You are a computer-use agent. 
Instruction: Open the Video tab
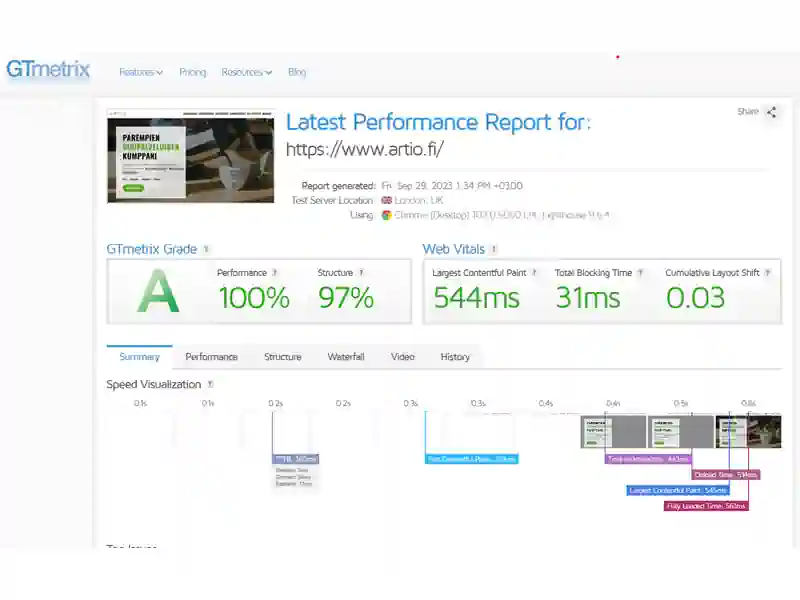click(x=403, y=357)
